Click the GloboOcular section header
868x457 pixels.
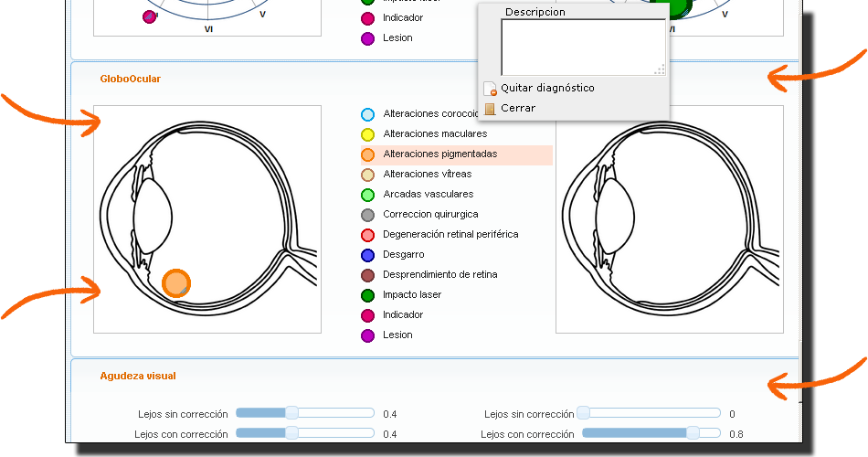point(130,79)
